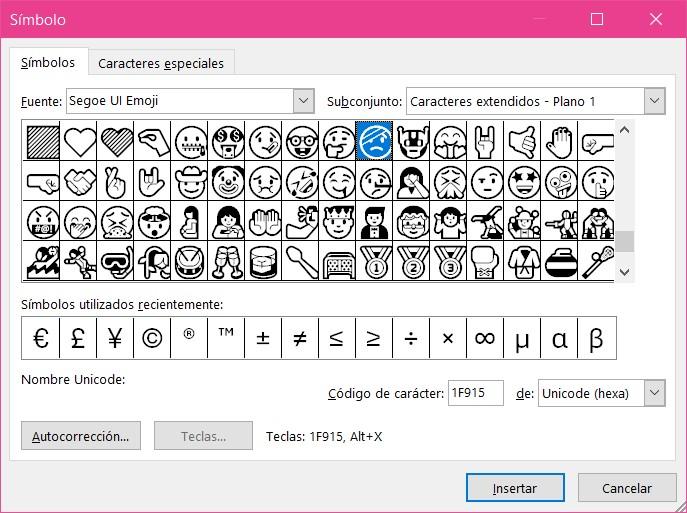This screenshot has width=687, height=513.
Task: Select the diving mask emoji
Action: [116, 262]
